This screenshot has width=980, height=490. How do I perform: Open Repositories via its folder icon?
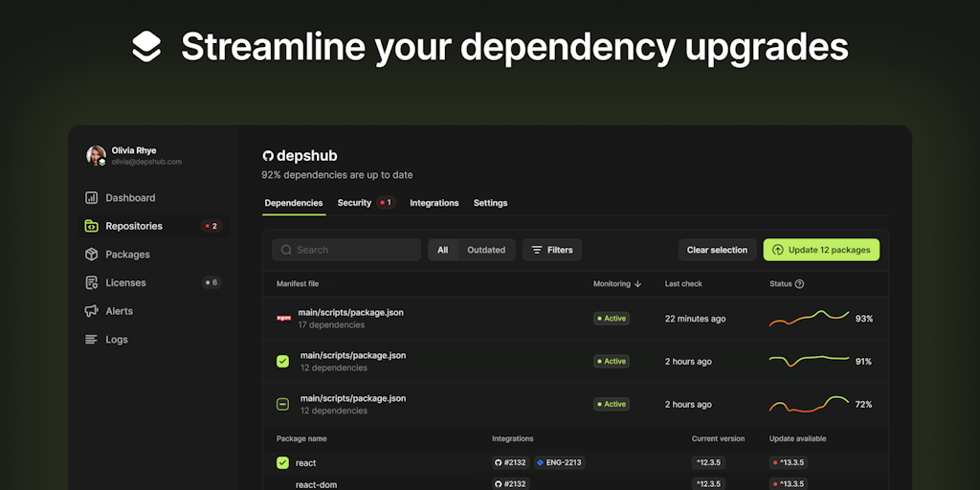92,227
